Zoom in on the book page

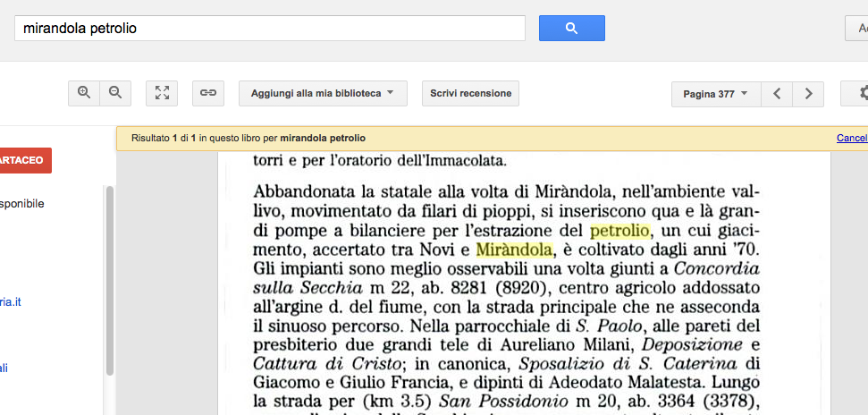84,93
